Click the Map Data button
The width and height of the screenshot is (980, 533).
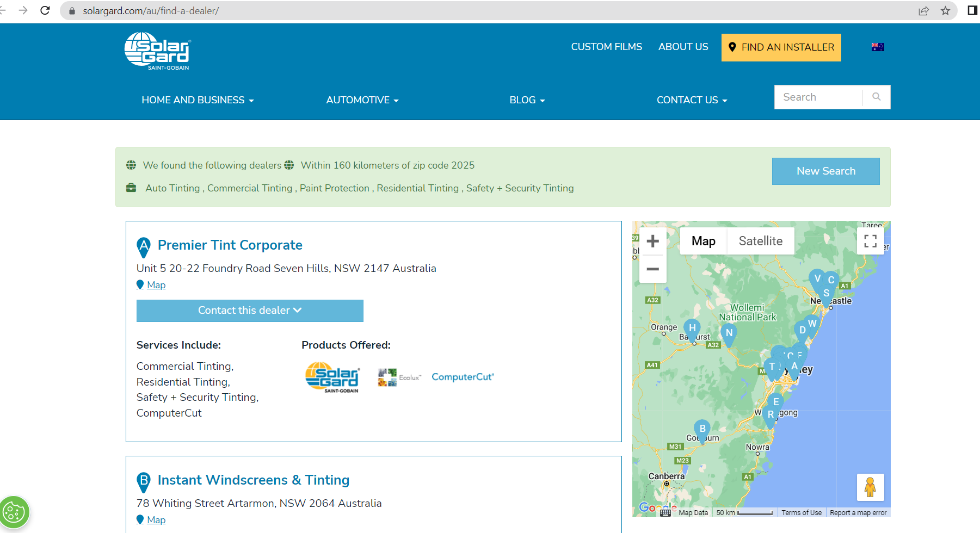click(693, 512)
